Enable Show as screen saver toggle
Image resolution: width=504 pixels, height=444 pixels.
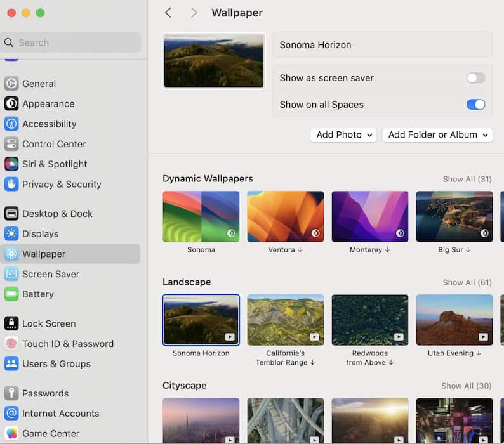click(475, 78)
